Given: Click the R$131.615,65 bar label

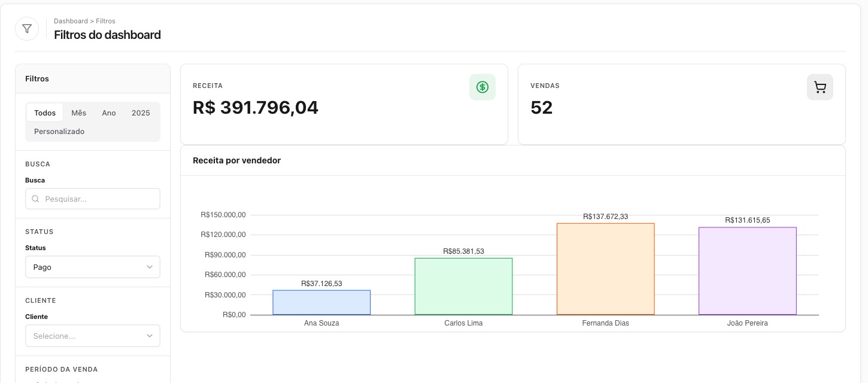Looking at the screenshot, I should click(x=748, y=220).
